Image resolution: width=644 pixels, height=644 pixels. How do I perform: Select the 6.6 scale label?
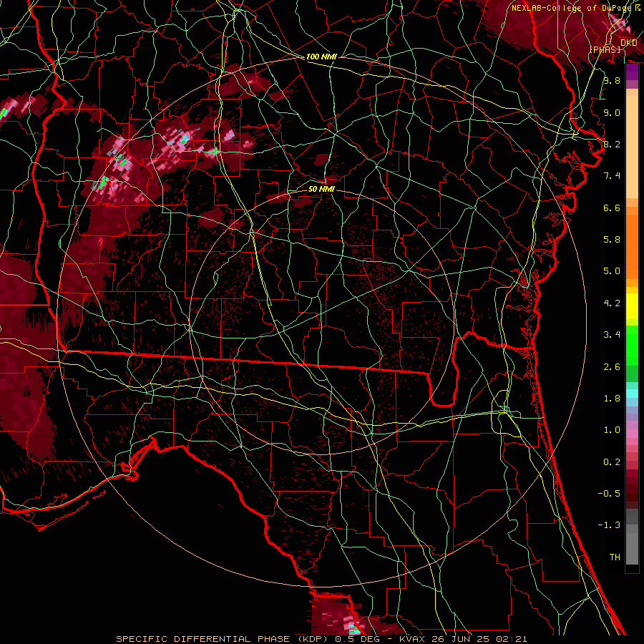(612, 208)
